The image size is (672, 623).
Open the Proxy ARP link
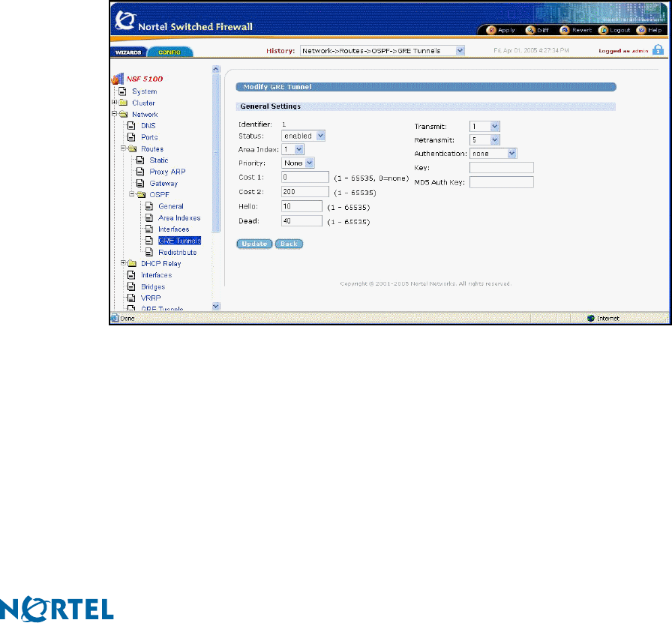click(x=167, y=172)
